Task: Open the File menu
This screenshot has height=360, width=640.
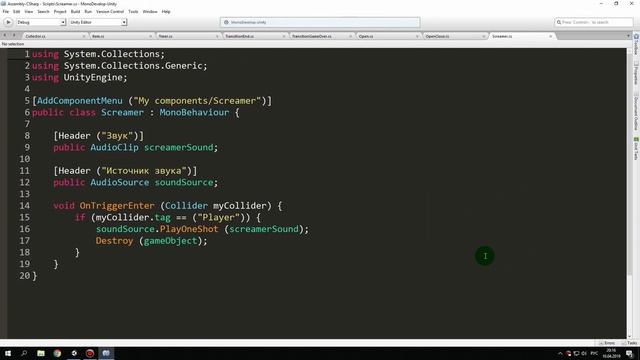Action: pyautogui.click(x=6, y=11)
